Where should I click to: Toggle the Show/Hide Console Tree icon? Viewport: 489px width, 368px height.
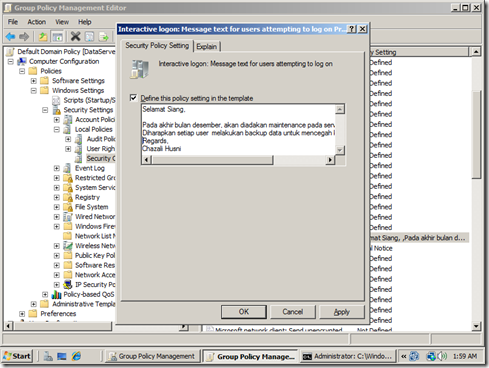(x=57, y=36)
